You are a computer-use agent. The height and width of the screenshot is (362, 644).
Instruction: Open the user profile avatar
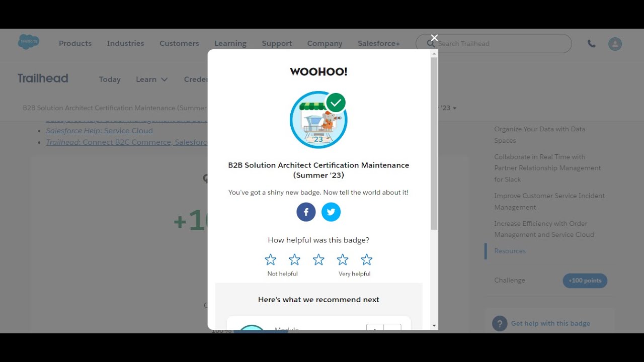pyautogui.click(x=615, y=44)
